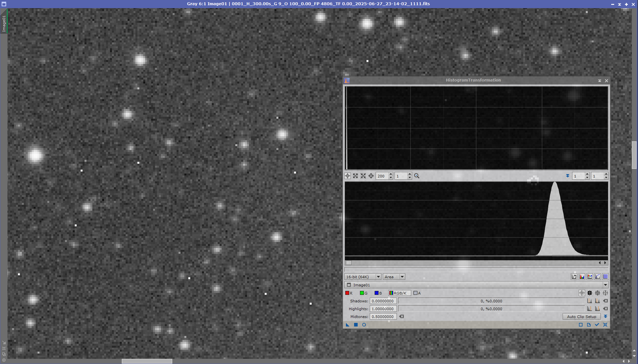Increase the first output zoom spinner
This screenshot has width=638, height=364.
click(x=587, y=174)
